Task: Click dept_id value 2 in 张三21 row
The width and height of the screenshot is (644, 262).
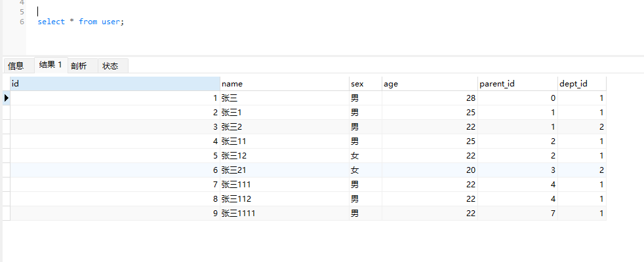Action: pyautogui.click(x=582, y=170)
